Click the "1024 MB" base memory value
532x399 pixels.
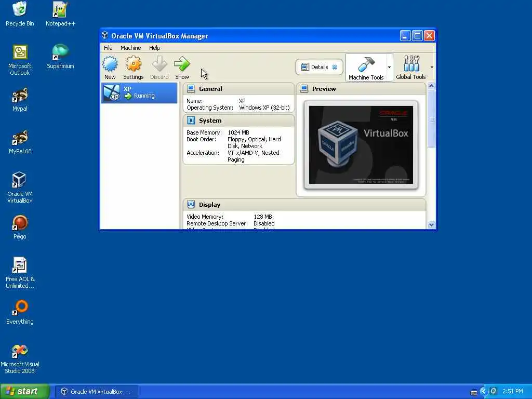coord(238,132)
